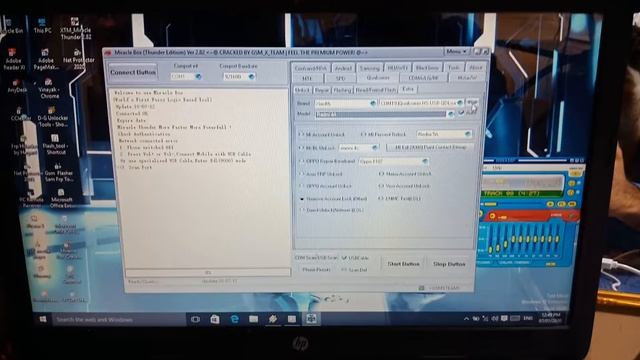Open Task View on the taskbar
The image size is (640, 360).
click(195, 319)
